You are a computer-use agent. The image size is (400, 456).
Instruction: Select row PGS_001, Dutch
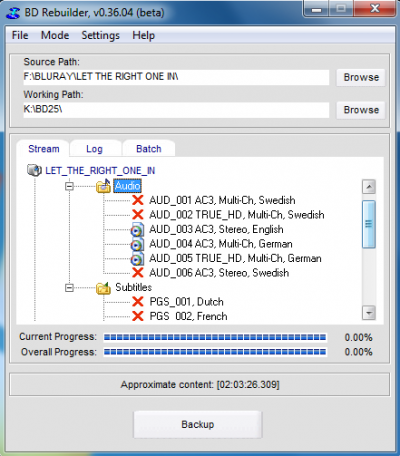click(186, 302)
